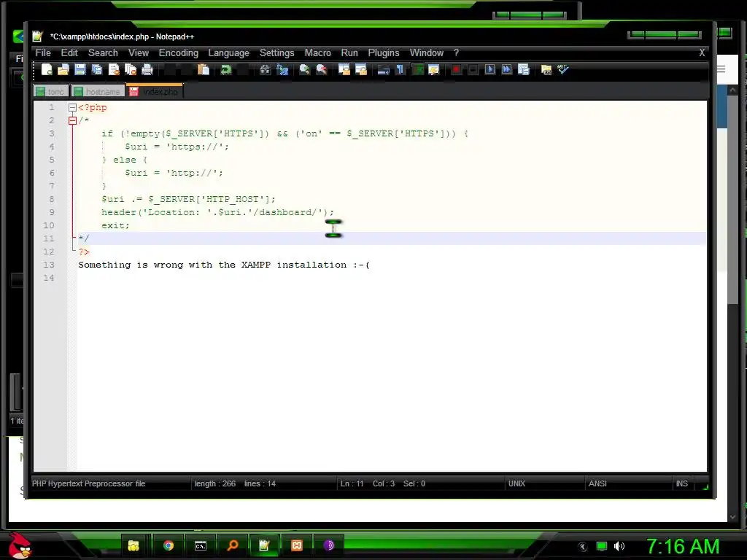Collapse the comment block fold on line 2

[72, 120]
